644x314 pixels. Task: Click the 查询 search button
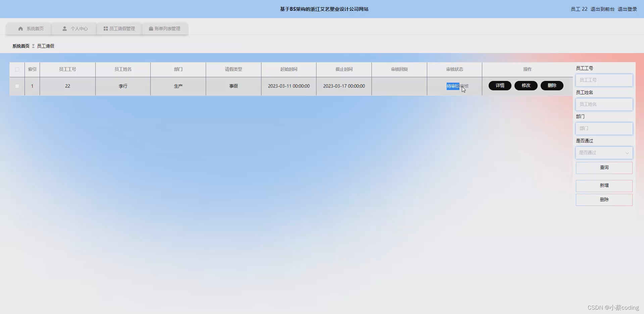[x=604, y=168]
